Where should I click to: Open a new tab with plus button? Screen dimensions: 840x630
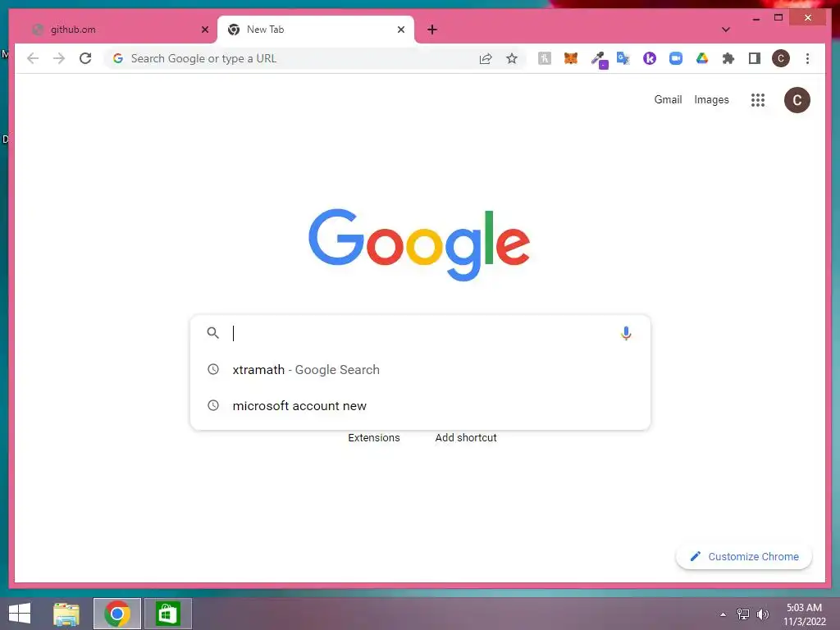click(x=432, y=30)
